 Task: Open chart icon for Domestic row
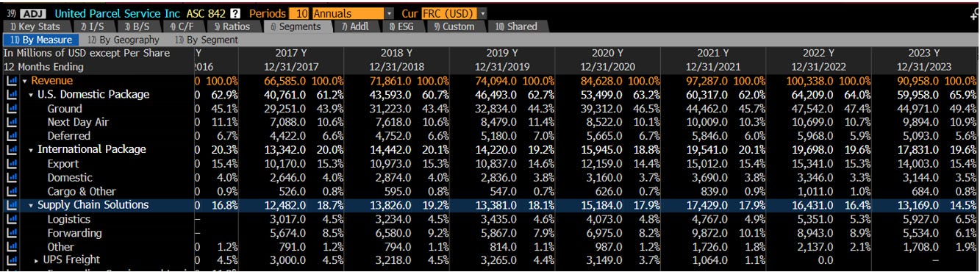pos(11,178)
